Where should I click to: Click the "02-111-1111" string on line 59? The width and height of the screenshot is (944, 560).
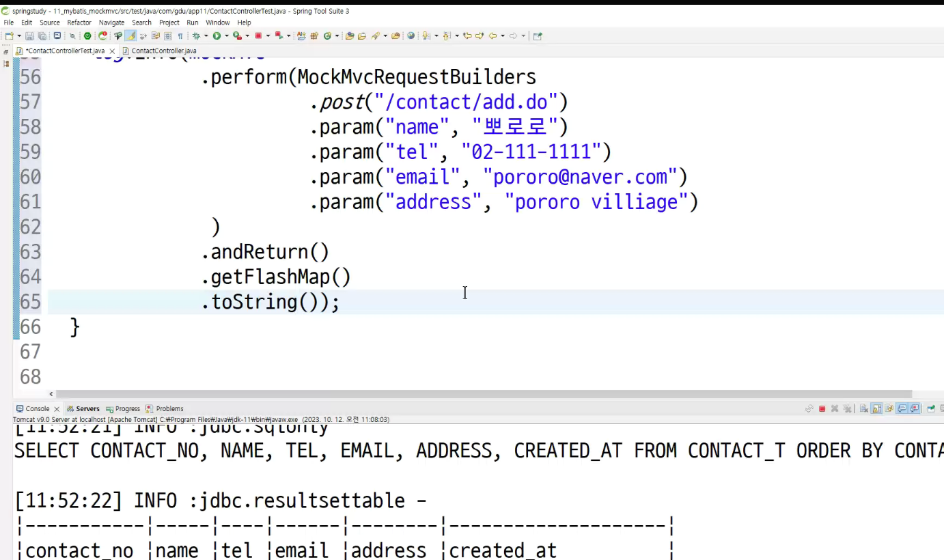click(x=531, y=152)
